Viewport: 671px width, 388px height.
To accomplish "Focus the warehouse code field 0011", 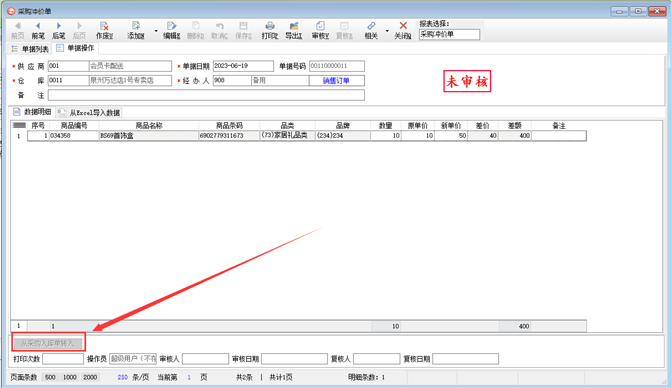I will click(68, 80).
